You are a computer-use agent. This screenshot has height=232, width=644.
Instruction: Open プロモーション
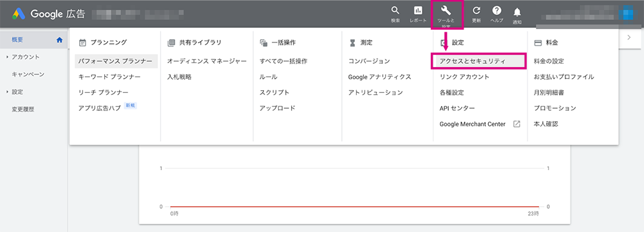click(555, 108)
